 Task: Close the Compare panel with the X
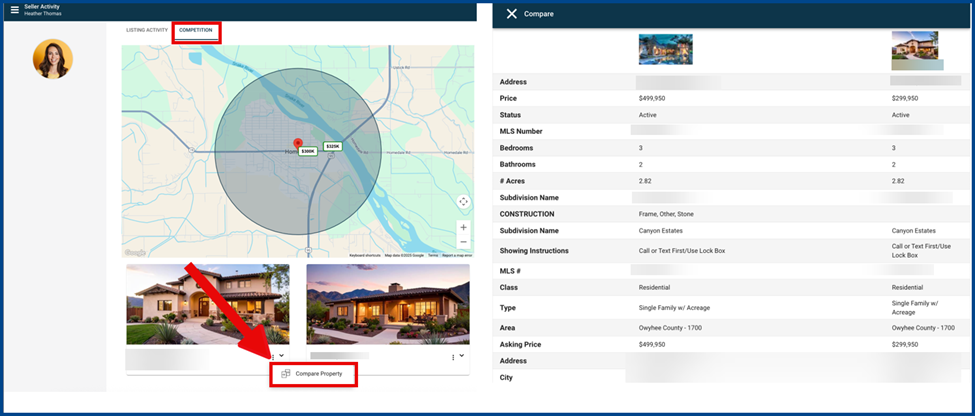512,14
